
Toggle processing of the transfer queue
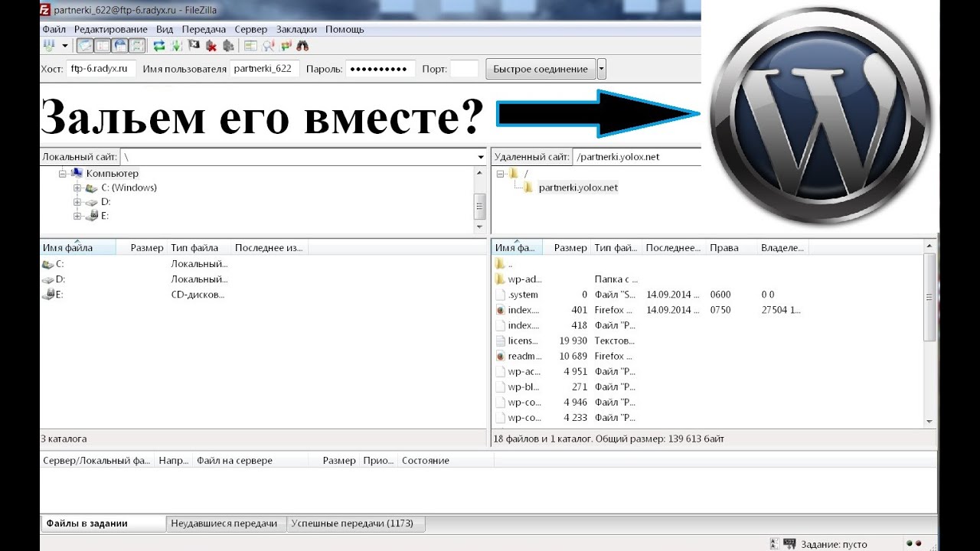pyautogui.click(x=177, y=46)
